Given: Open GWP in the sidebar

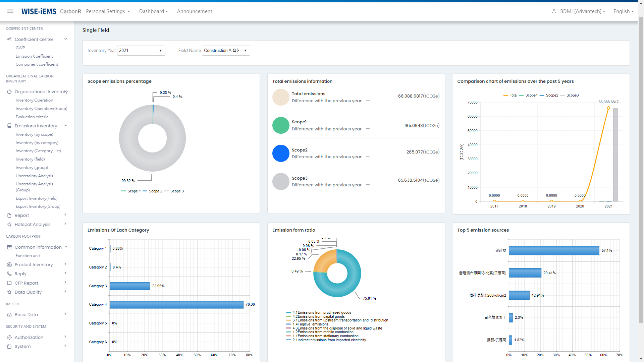Looking at the screenshot, I should point(20,48).
